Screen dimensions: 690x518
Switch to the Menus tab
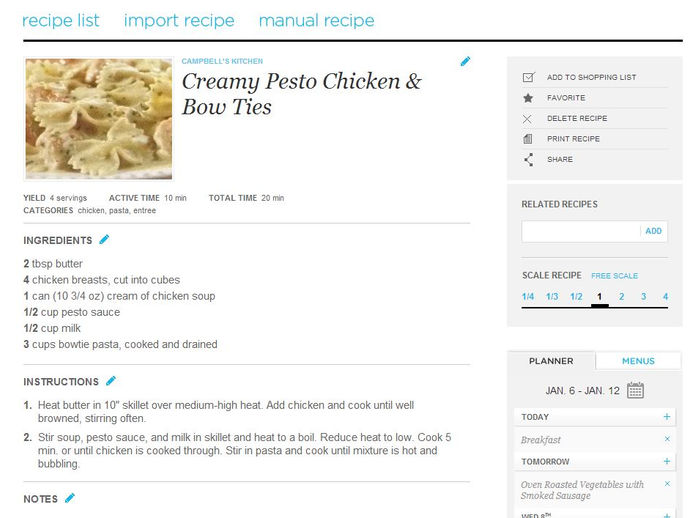pyautogui.click(x=638, y=361)
